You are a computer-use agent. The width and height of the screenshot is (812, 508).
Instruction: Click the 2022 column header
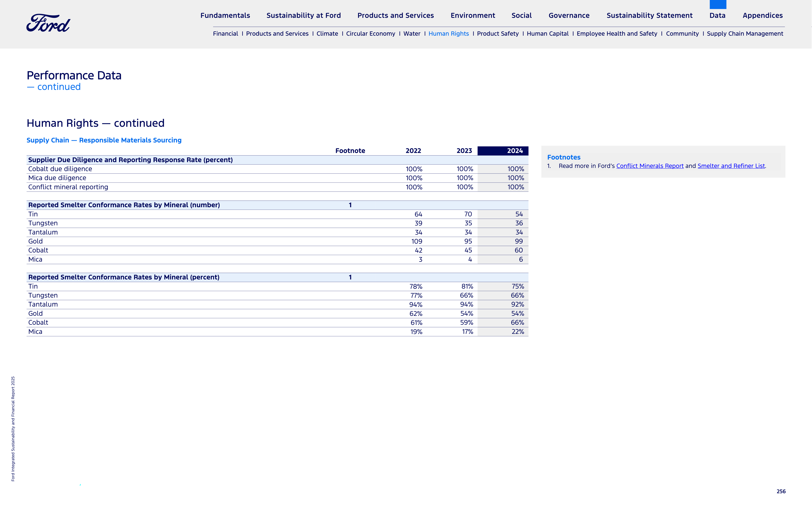click(413, 151)
